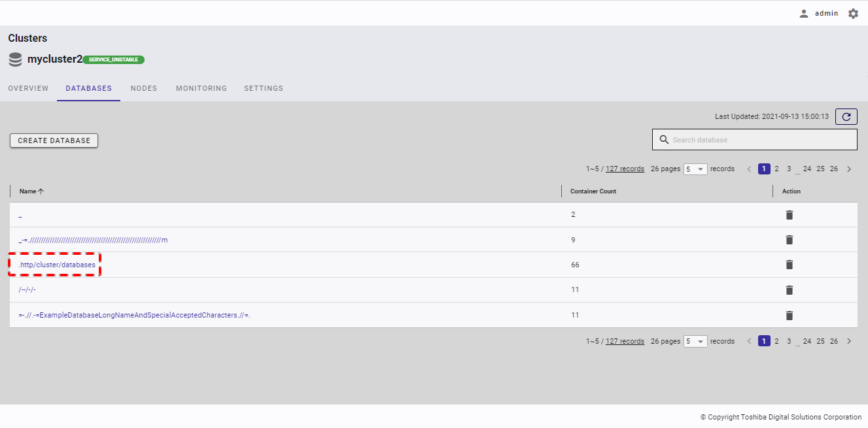Viewport: 868px width, 428px height.
Task: Switch to the NODES tab
Action: 144,88
